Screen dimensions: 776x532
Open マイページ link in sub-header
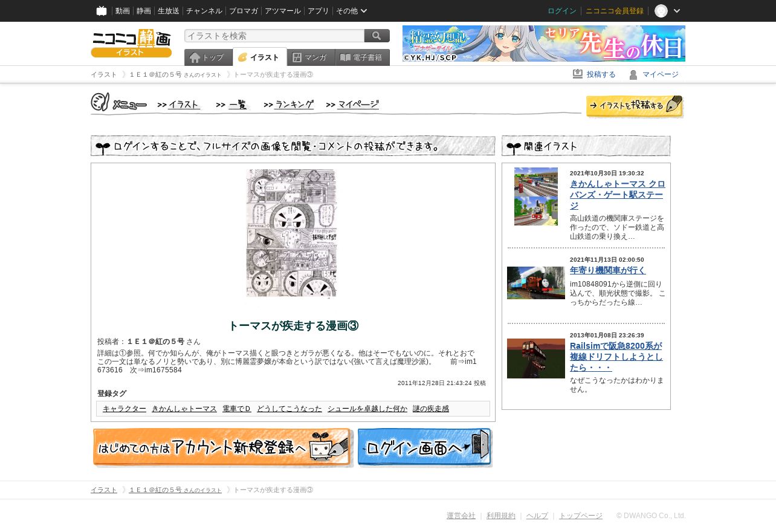[x=661, y=74]
